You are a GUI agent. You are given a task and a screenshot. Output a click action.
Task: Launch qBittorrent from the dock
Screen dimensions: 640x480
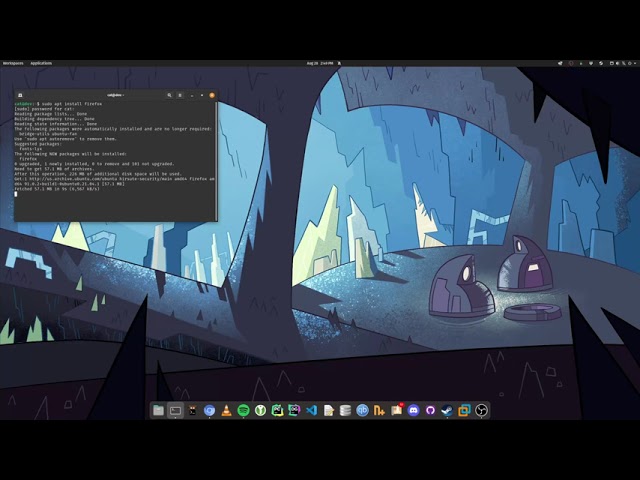pyautogui.click(x=362, y=410)
